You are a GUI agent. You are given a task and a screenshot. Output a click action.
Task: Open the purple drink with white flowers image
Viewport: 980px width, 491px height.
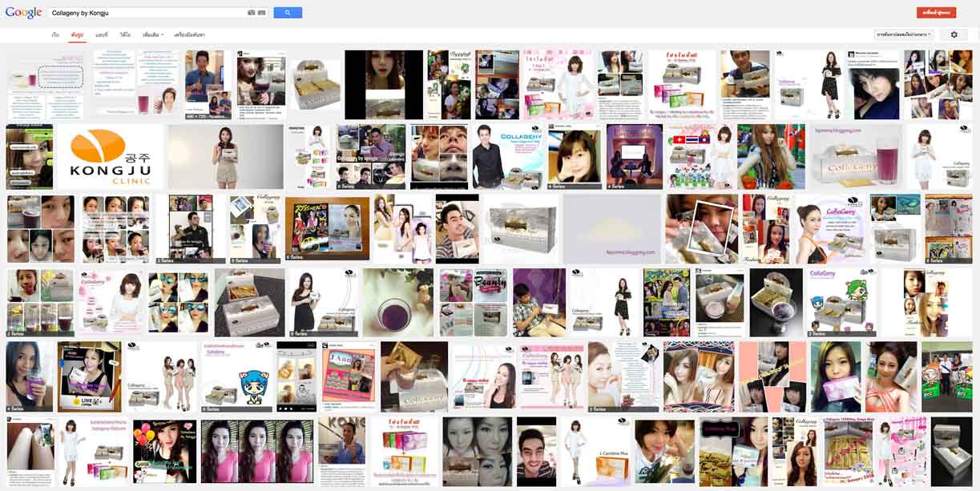(x=398, y=303)
